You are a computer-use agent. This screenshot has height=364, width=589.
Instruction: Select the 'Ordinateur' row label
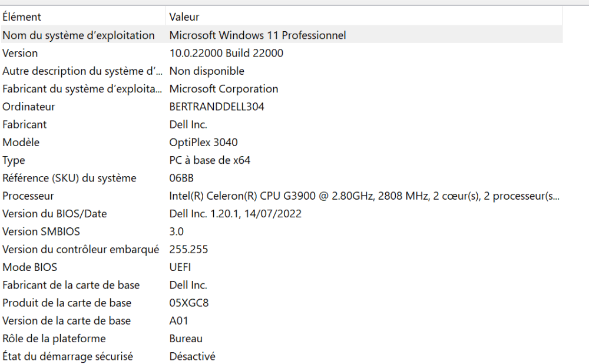(x=28, y=107)
